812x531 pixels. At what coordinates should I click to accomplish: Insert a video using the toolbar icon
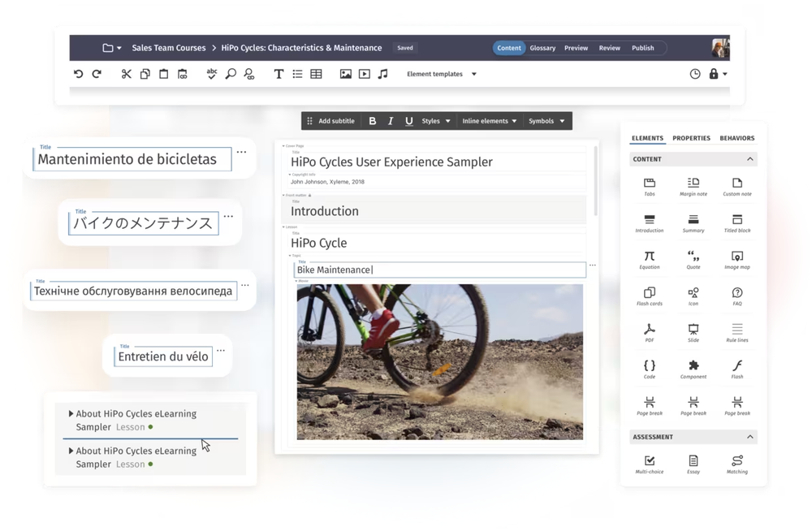point(364,74)
